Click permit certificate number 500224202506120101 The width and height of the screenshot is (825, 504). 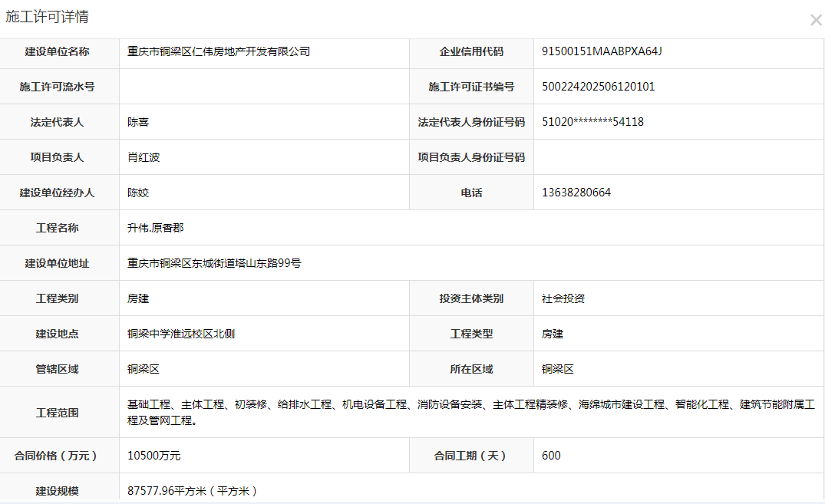click(598, 87)
